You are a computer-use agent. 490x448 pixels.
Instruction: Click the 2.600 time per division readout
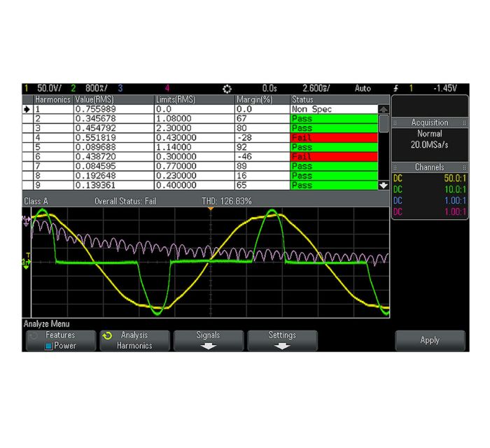316,88
